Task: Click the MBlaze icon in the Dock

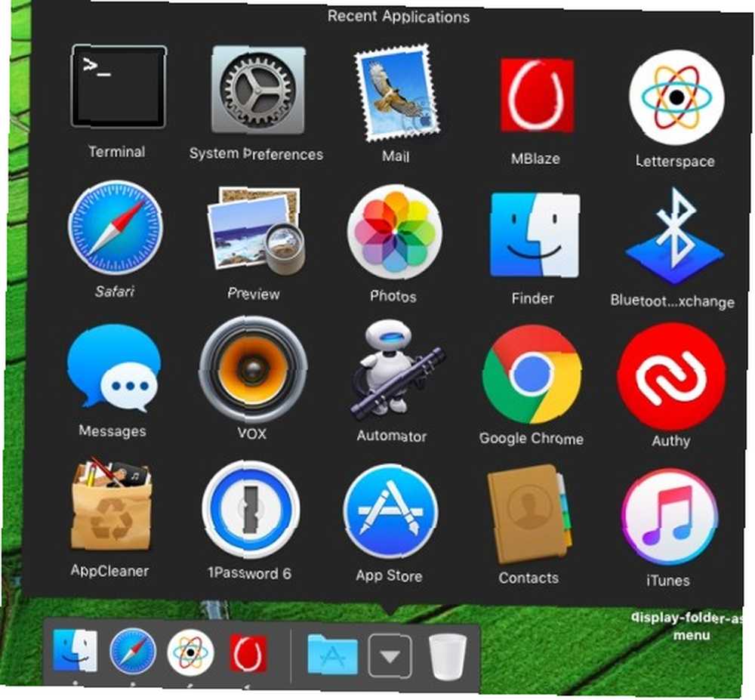Action: [248, 653]
